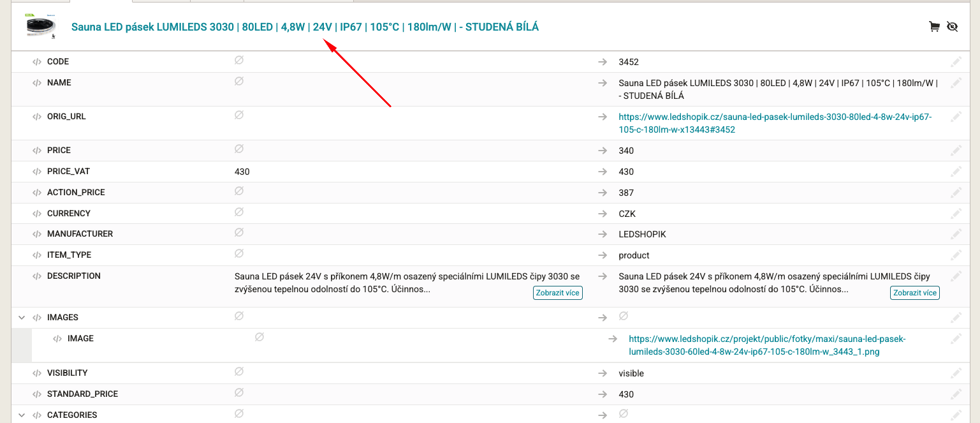Select the CODE value 3452
980x423 pixels.
[629, 62]
